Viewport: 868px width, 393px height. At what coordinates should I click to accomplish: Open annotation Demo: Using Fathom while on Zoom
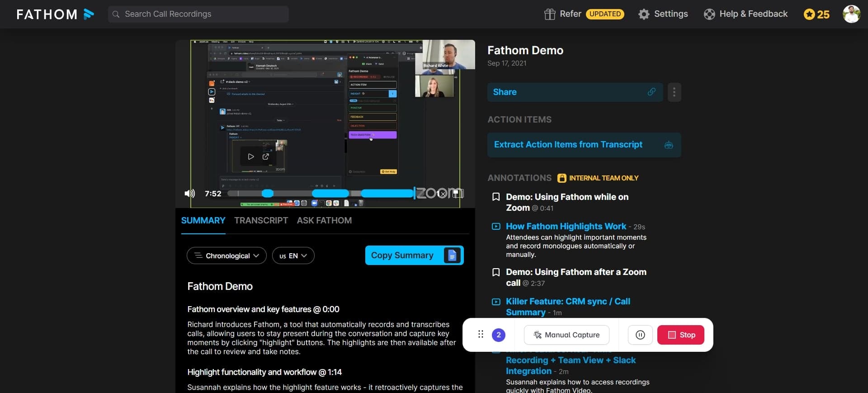click(x=567, y=202)
